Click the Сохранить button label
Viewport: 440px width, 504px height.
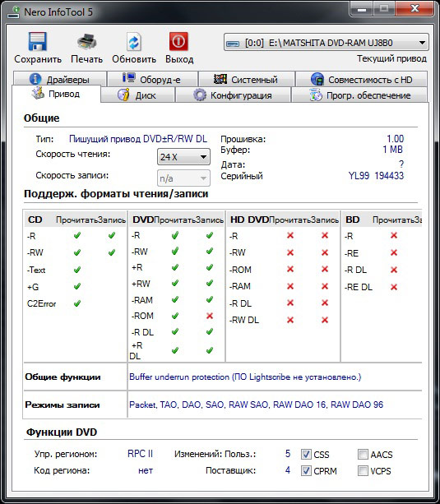[38, 59]
